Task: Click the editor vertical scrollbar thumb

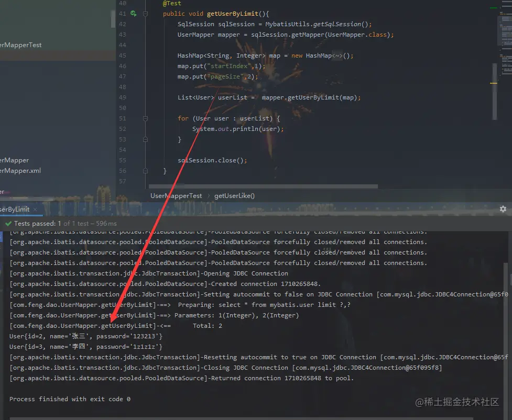Action: tap(494, 91)
